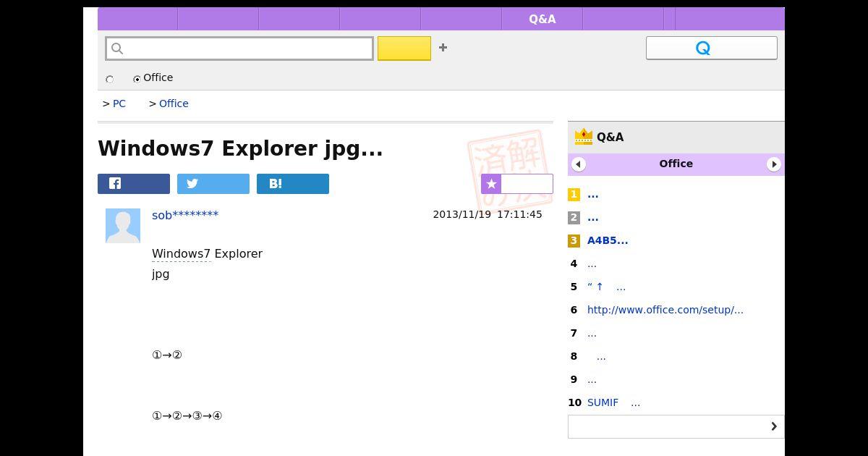Click the Hatena B! bookmark button
Screen dimensions: 868x456
pyautogui.click(x=293, y=184)
